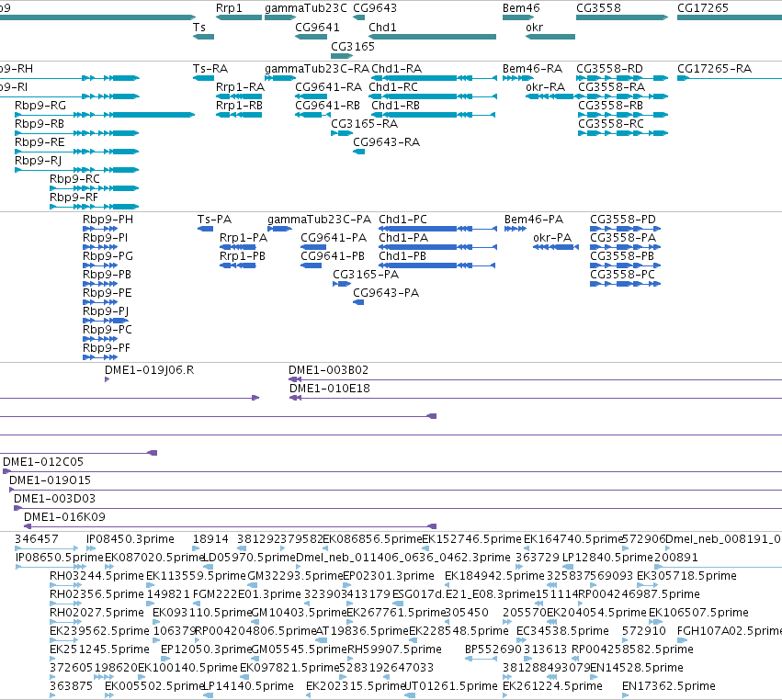Click protein CG9643-PA
Image resolution: width=782 pixels, height=700 pixels.
(358, 302)
